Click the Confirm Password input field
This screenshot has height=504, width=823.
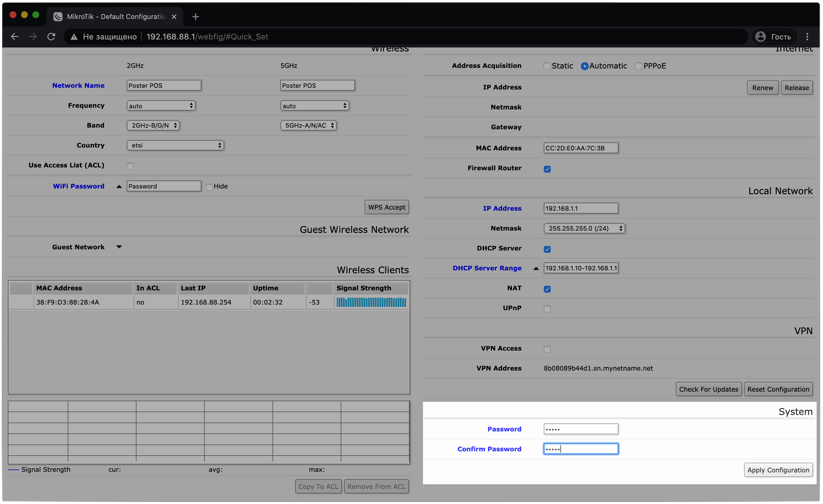580,448
